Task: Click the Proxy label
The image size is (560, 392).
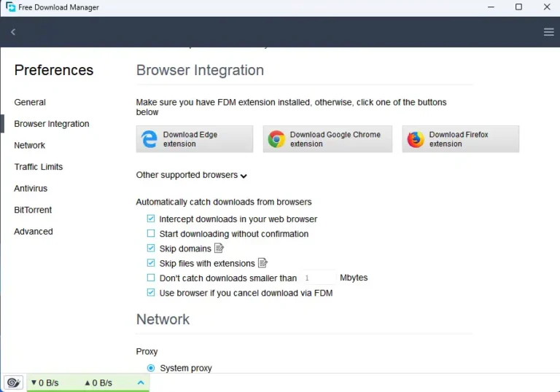Action: click(x=147, y=352)
